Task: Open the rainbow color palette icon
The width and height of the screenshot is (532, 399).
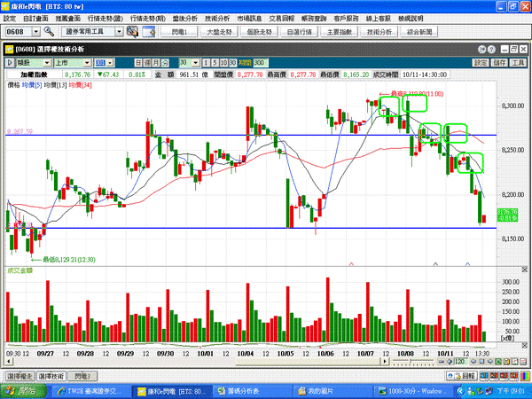Action: [x=524, y=376]
